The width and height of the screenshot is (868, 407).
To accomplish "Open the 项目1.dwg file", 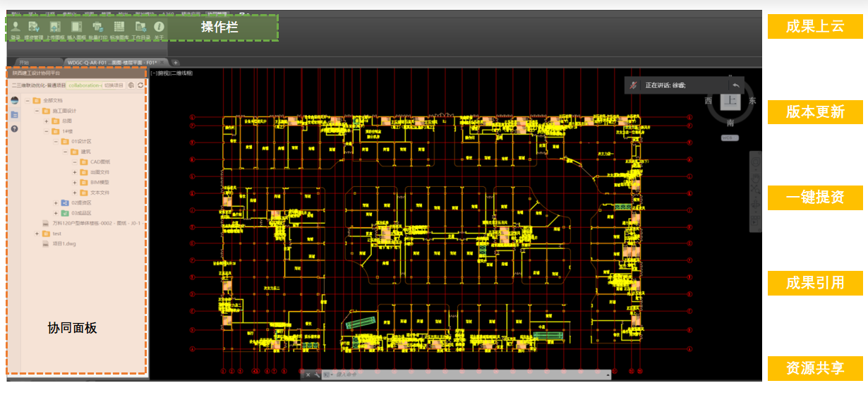I will point(64,243).
